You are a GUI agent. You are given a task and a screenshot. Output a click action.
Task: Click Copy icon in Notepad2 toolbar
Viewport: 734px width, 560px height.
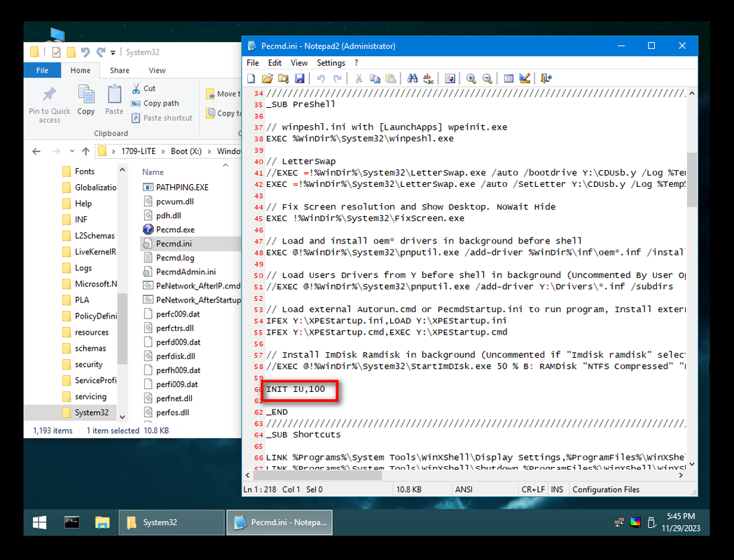point(375,78)
